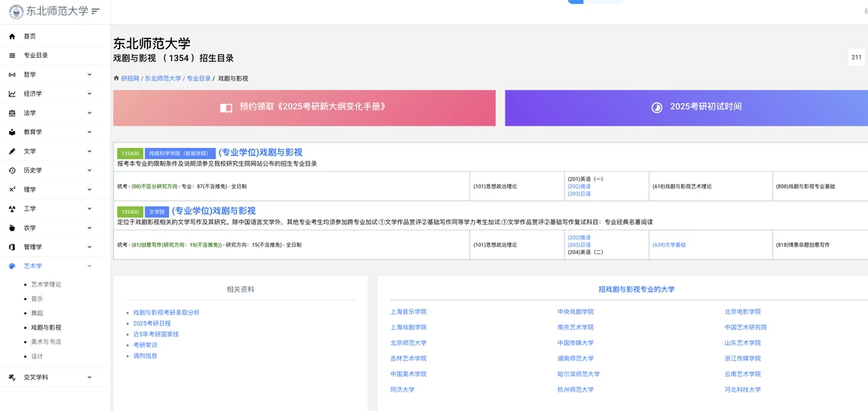Click the pen icon beside 文学
Screen dimensions: 868x411
click(x=12, y=151)
